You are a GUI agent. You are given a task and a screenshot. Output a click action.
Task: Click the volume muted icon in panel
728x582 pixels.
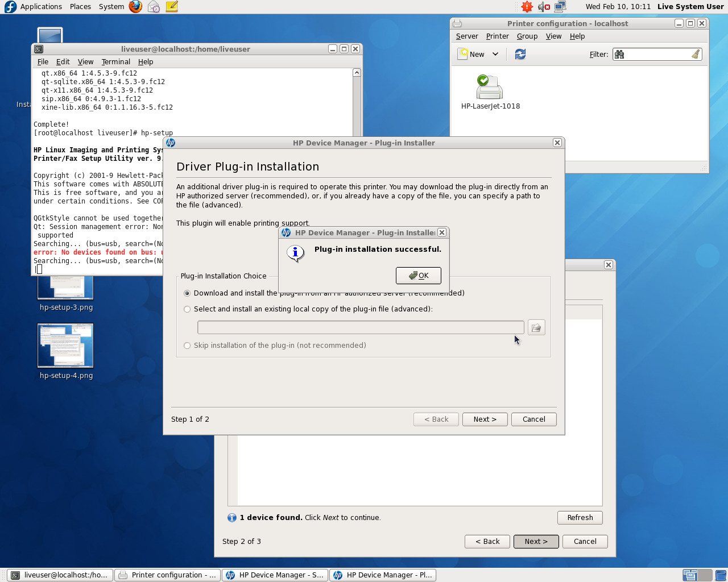click(544, 7)
